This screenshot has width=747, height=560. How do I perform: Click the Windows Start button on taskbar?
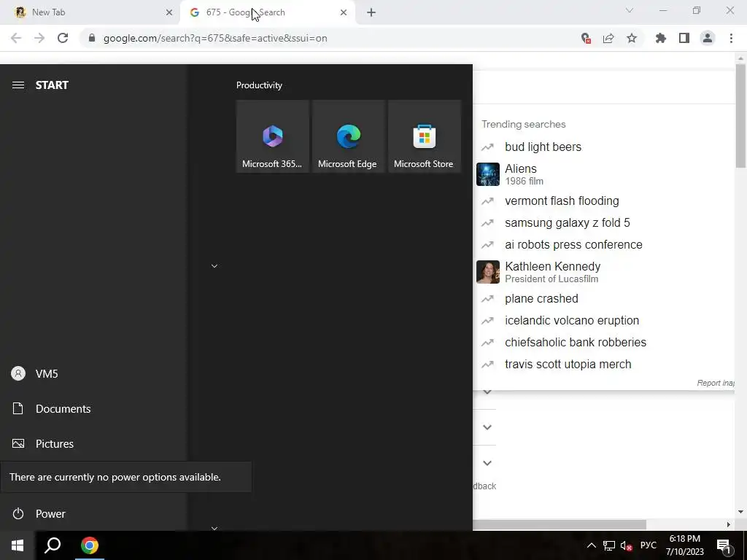coord(18,545)
